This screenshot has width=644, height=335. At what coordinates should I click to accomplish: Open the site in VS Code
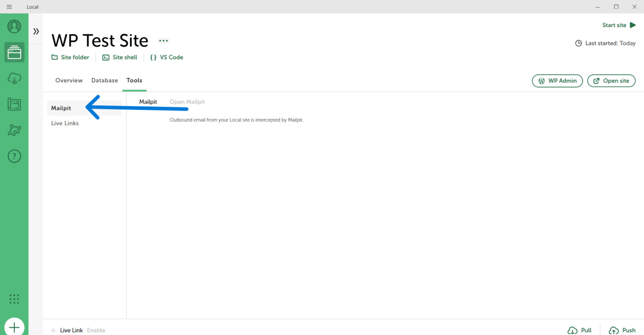pos(167,57)
